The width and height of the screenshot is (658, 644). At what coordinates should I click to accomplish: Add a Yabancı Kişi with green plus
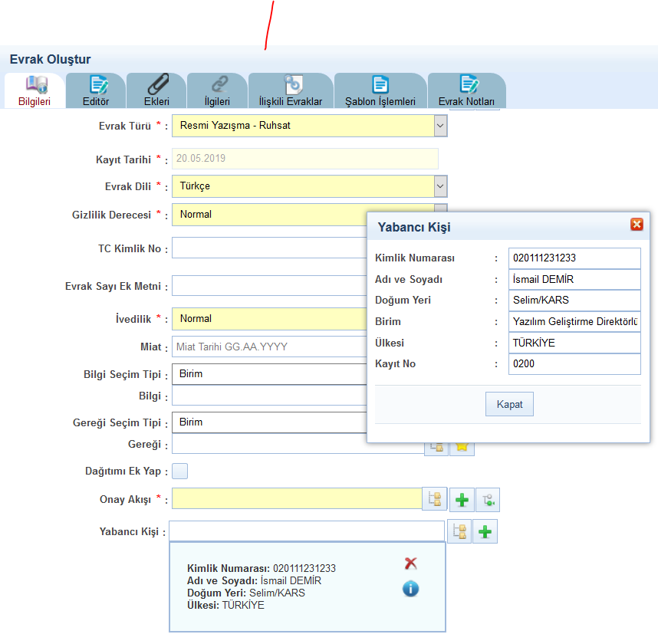(x=485, y=531)
